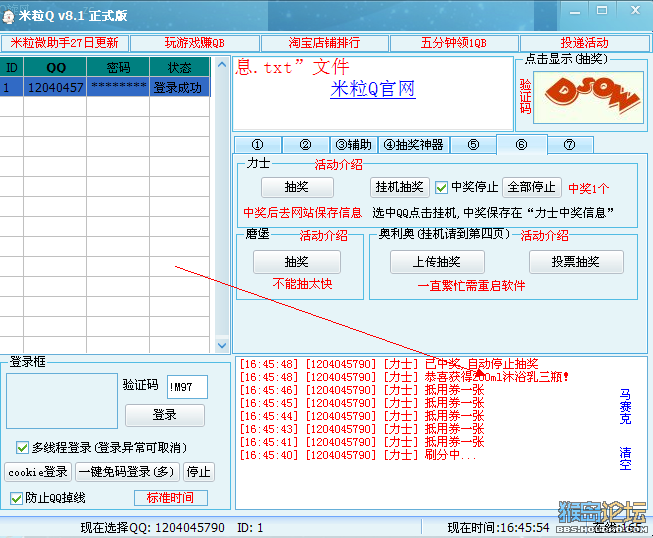Click the 上传抽奖 button
The width and height of the screenshot is (653, 538).
point(437,262)
